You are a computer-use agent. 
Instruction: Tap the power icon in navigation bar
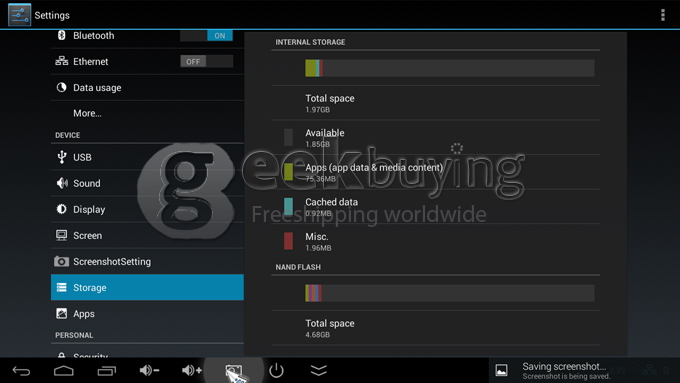click(276, 370)
